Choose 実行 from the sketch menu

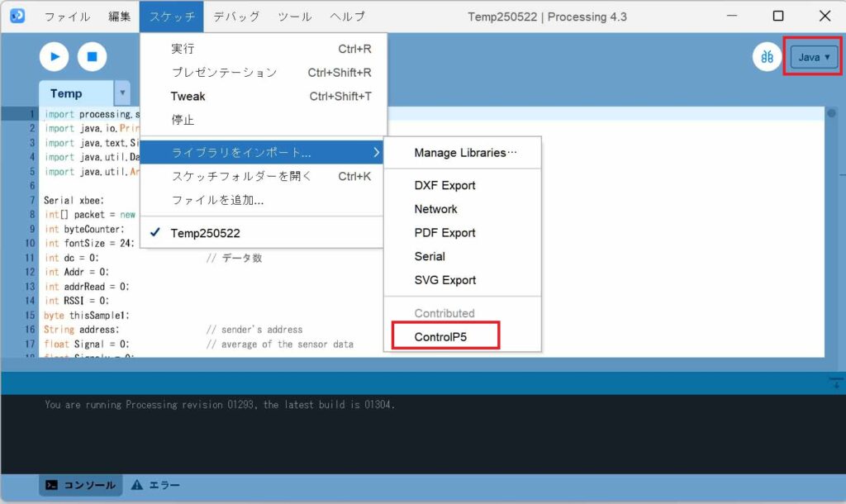(x=264, y=49)
